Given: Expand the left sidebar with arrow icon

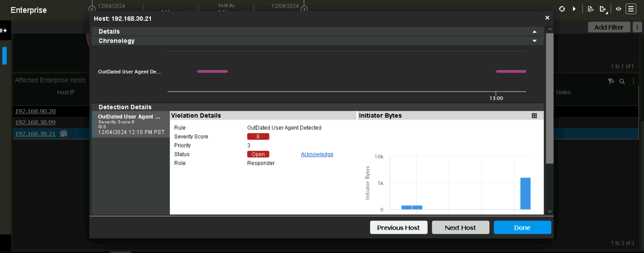Looking at the screenshot, I should 4,30.
